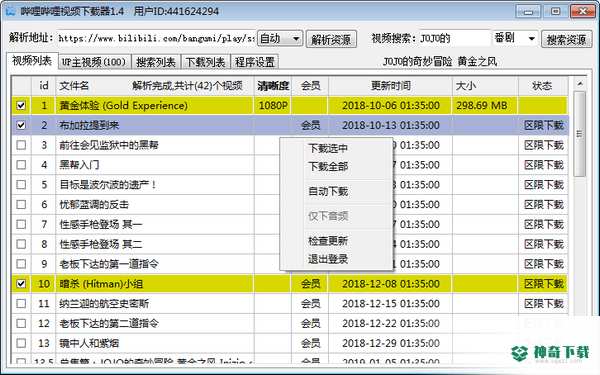This screenshot has height=375, width=600.
Task: Click the 搜索资源 button
Action: coord(566,39)
